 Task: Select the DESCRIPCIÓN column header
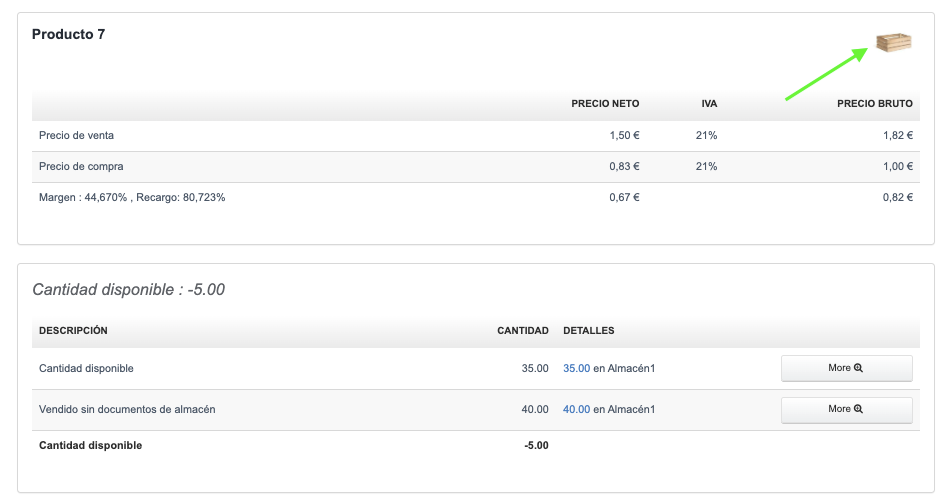pyautogui.click(x=73, y=330)
